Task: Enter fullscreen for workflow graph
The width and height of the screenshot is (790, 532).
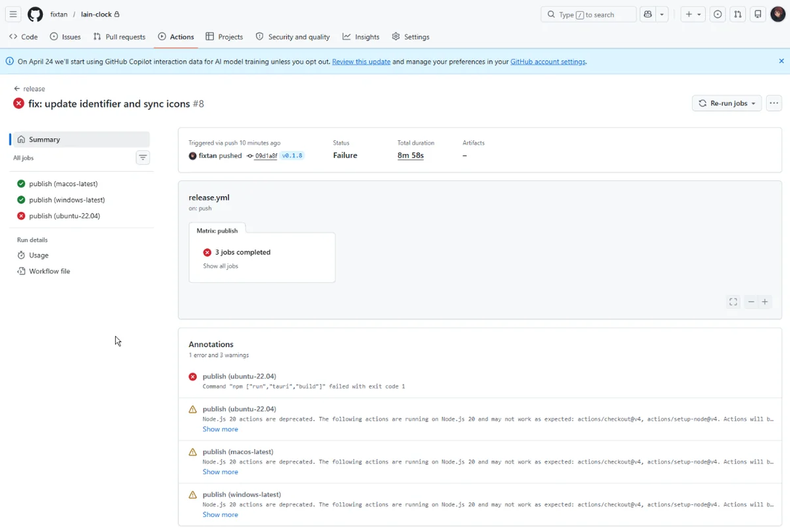Action: [733, 302]
